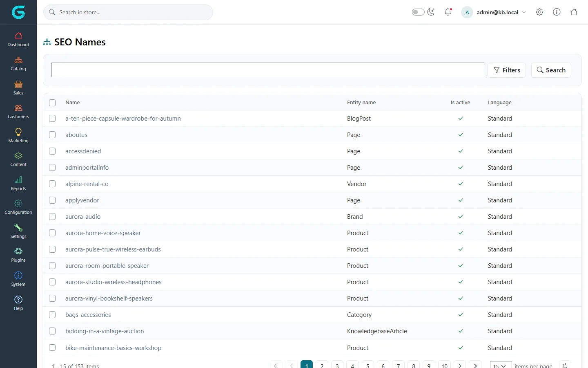Go to the previous page arrow

(x=292, y=366)
